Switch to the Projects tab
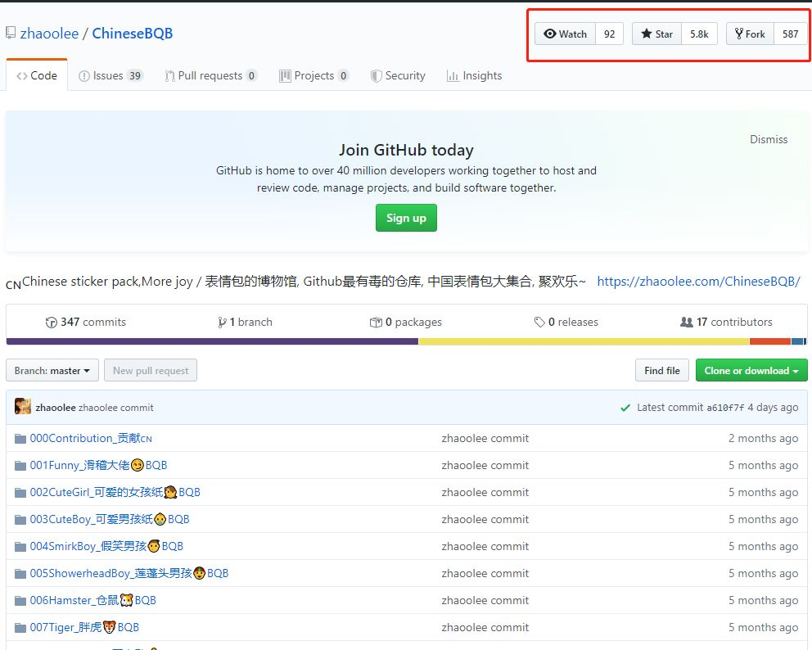812x650 pixels. [314, 75]
